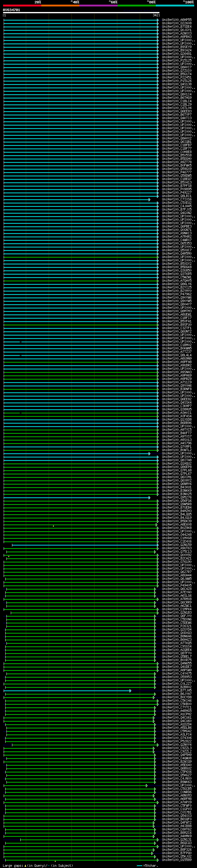Select hit label UniRef100_C1E4X6
The height and width of the screenshot is (868, 197).
(x=177, y=541)
